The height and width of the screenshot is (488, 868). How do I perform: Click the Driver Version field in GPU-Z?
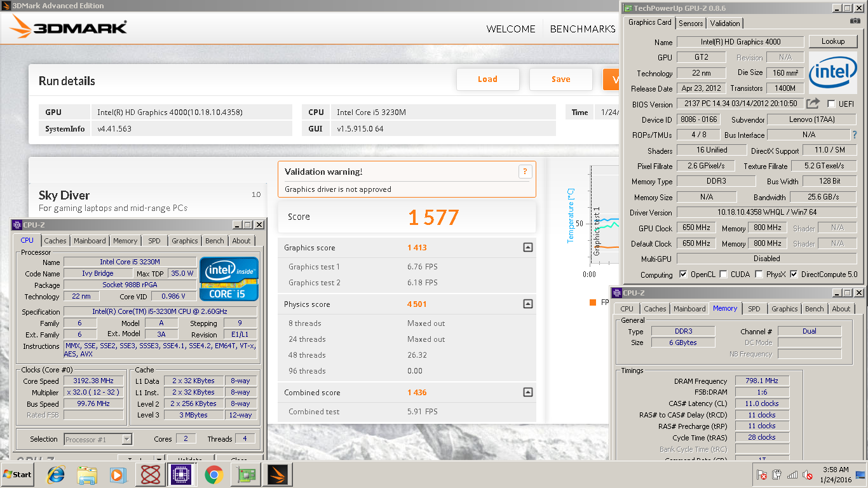[766, 212]
